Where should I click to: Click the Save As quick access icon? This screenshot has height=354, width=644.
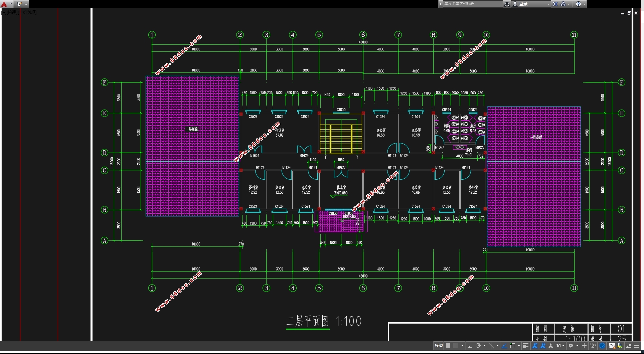pos(19,4)
